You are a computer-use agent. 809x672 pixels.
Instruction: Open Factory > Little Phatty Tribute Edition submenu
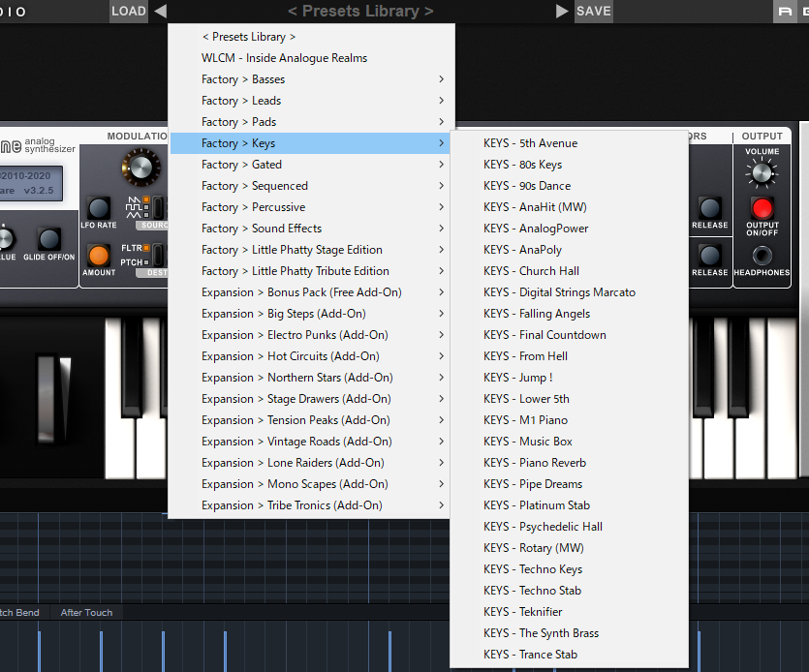pyautogui.click(x=310, y=271)
